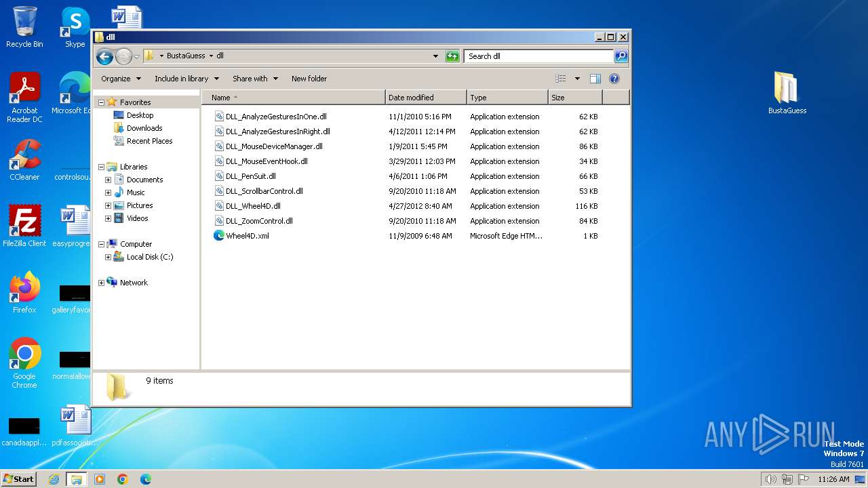This screenshot has height=488, width=868.
Task: Open the Help question mark icon
Action: tap(614, 79)
